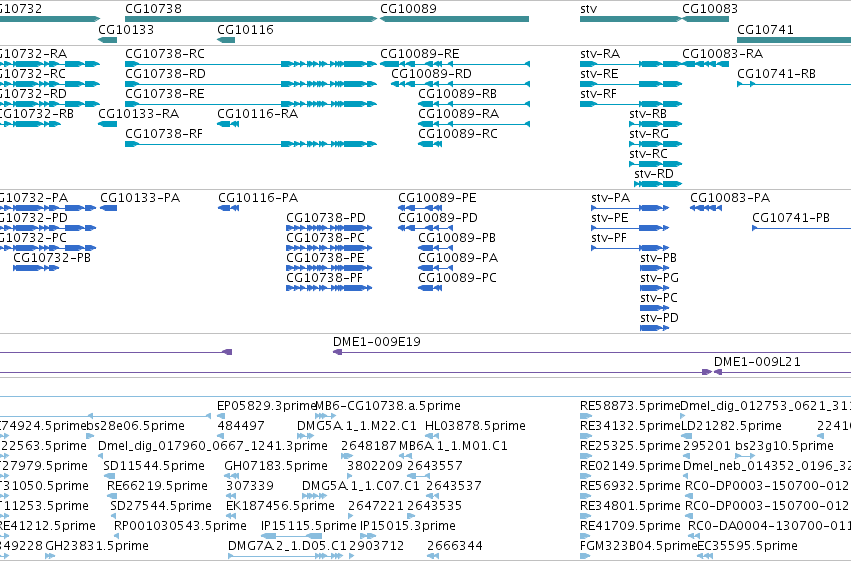Click transcript stv-RA
Viewport: 851px width, 561px height.
[x=631, y=64]
